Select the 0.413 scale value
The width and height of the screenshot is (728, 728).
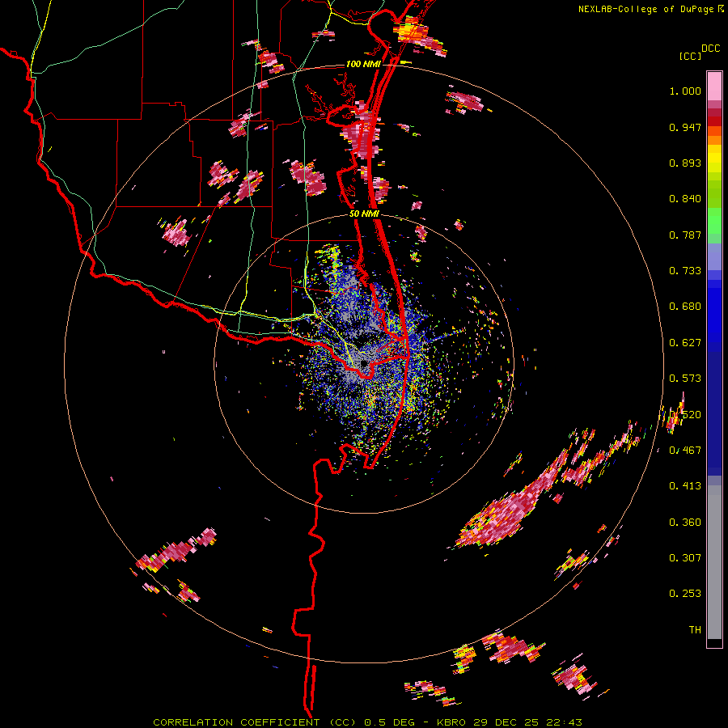click(x=685, y=486)
